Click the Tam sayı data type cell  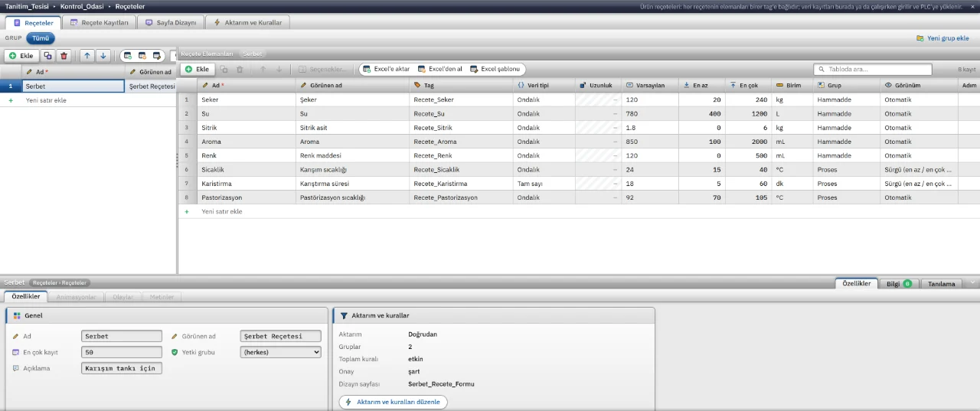point(544,184)
